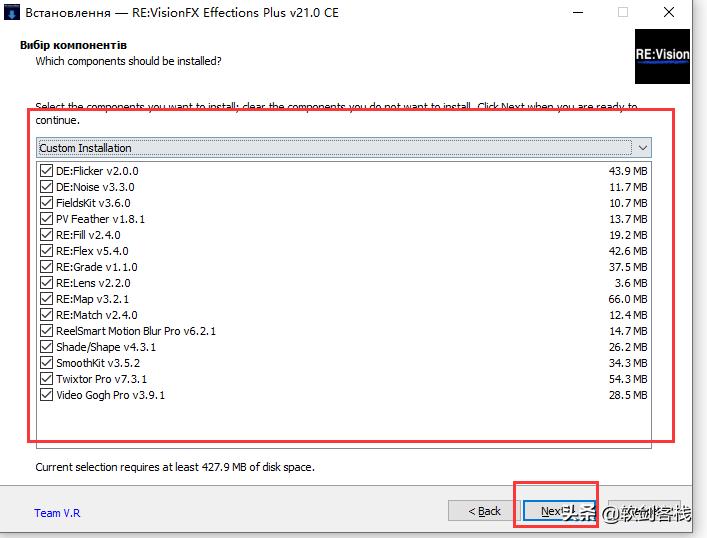Image resolution: width=707 pixels, height=538 pixels.
Task: Toggle the RE:Fill v2.4.0 checkbox
Action: 46,235
